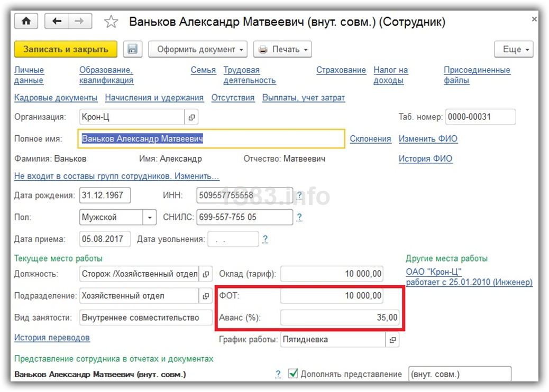Viewport: 549px width, 392px height.
Task: Open Налог на доходы section
Action: (x=391, y=75)
